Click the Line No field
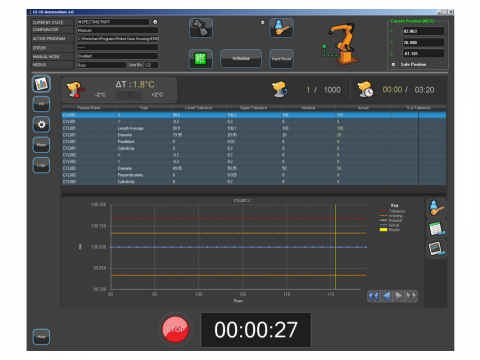The image size is (480, 360). tap(151, 65)
